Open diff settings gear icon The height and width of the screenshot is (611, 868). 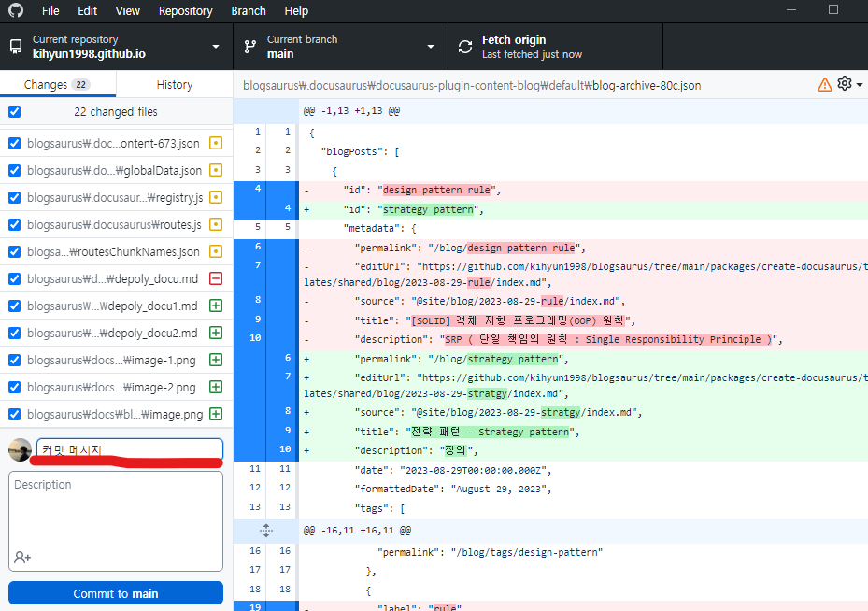click(x=845, y=83)
